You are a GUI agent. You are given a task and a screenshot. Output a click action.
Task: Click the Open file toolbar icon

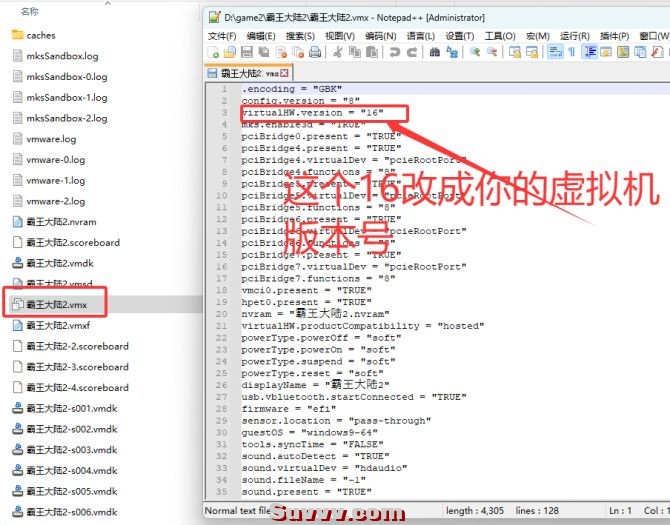coord(230,52)
